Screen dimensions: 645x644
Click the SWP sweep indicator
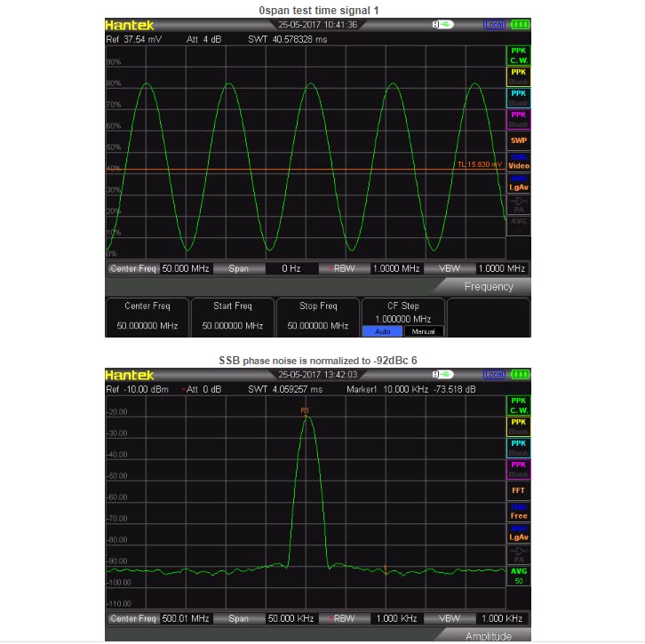[518, 140]
